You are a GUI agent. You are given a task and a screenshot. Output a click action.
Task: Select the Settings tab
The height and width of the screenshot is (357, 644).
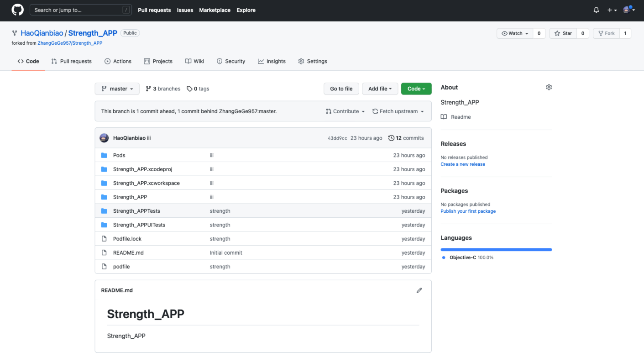click(313, 61)
